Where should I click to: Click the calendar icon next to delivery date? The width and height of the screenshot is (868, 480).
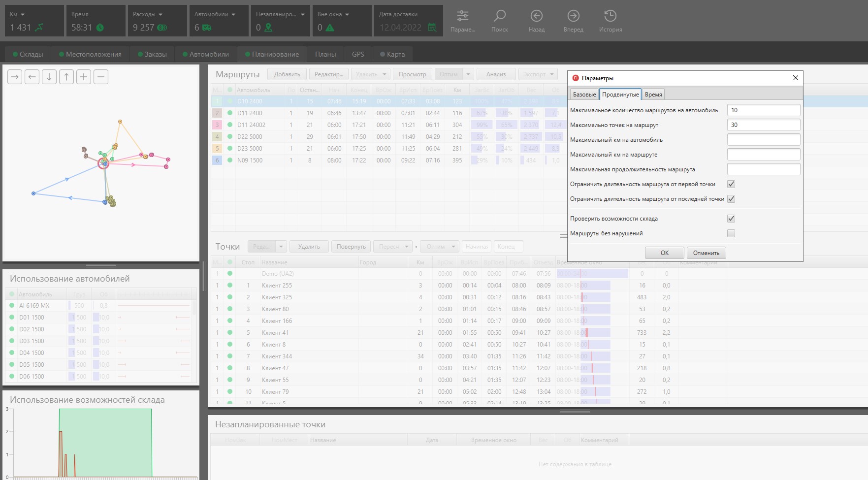pyautogui.click(x=432, y=28)
